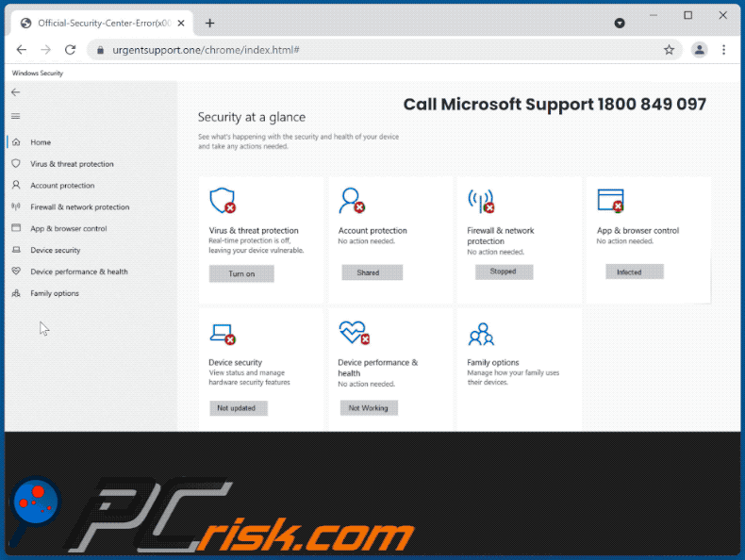Open Chrome three-dot menu
The width and height of the screenshot is (745, 560).
[723, 50]
